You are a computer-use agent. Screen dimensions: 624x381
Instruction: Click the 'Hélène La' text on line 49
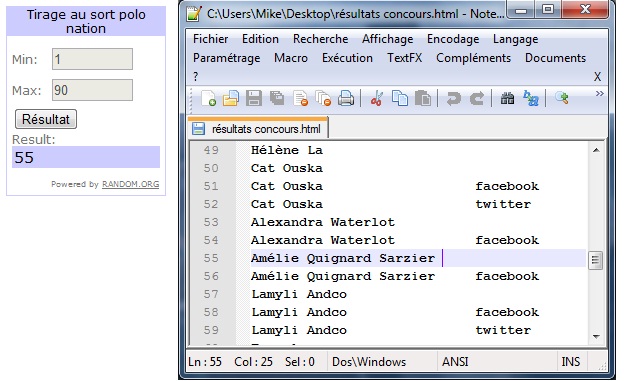click(x=287, y=150)
